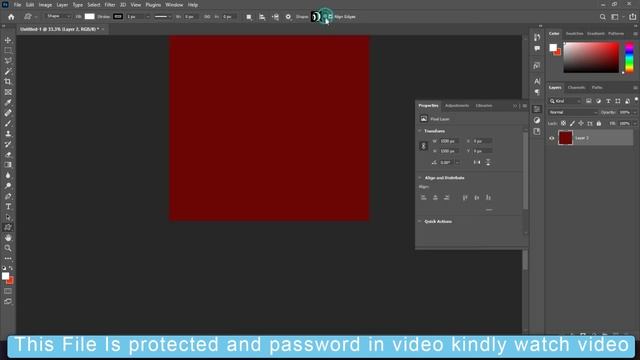Viewport: 640px width, 360px height.
Task: Select the Zoom tool
Action: click(x=8, y=248)
